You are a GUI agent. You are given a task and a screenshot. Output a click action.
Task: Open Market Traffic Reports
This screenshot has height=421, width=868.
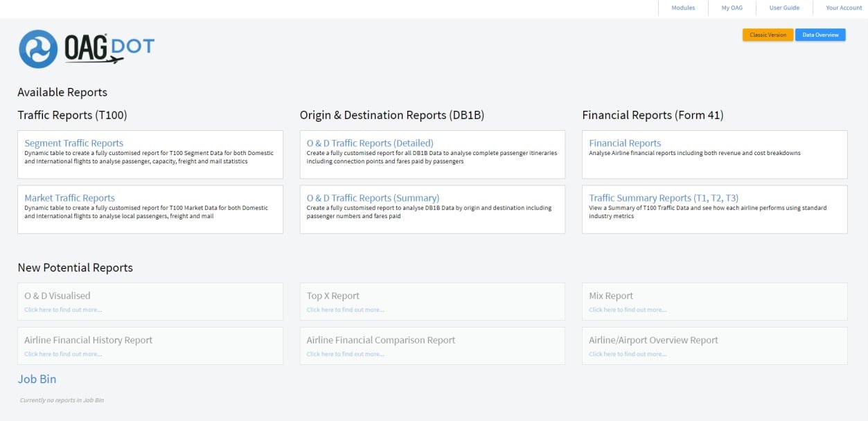point(69,198)
